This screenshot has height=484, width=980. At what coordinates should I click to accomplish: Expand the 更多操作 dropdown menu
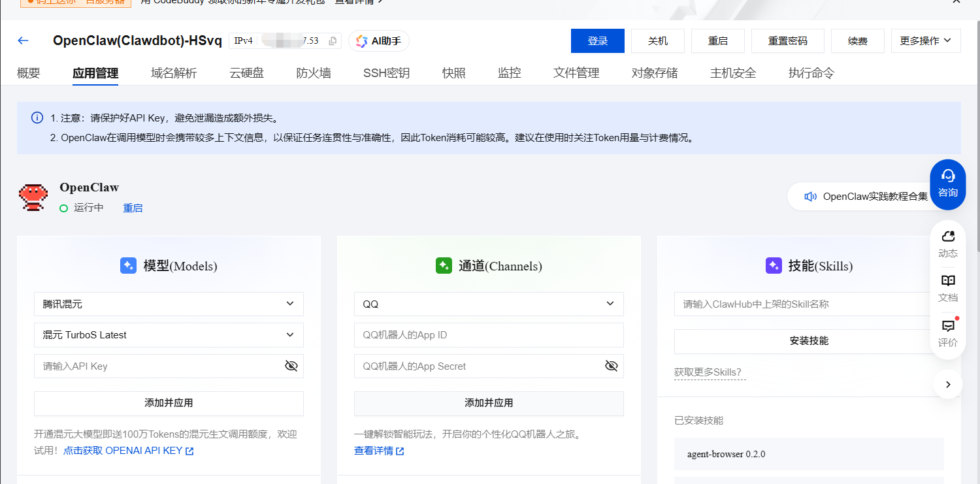(925, 40)
